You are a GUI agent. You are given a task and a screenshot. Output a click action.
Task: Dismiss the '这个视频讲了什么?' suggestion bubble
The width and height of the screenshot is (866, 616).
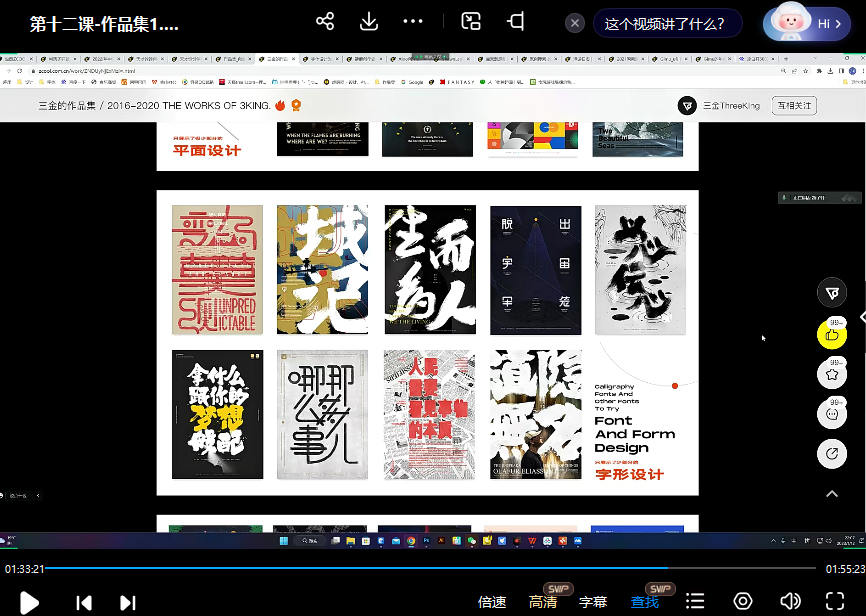click(x=574, y=23)
